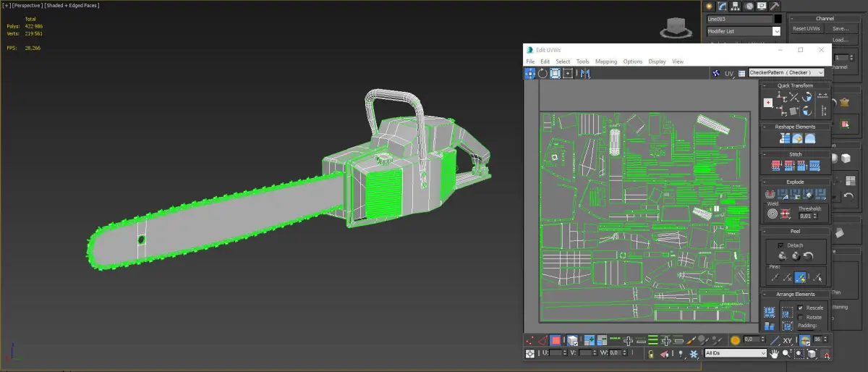Uncheck the Rescale checkbox

coord(801,308)
